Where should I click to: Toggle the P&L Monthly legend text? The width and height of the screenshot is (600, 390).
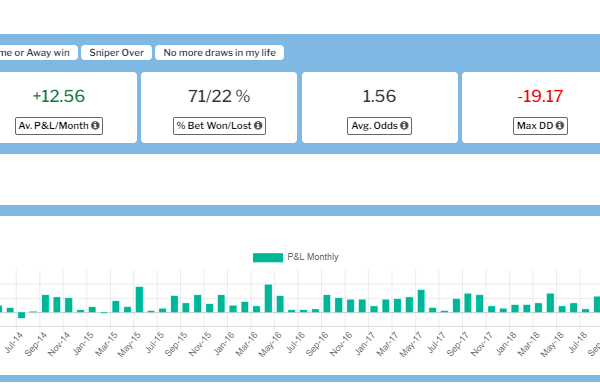click(x=313, y=257)
